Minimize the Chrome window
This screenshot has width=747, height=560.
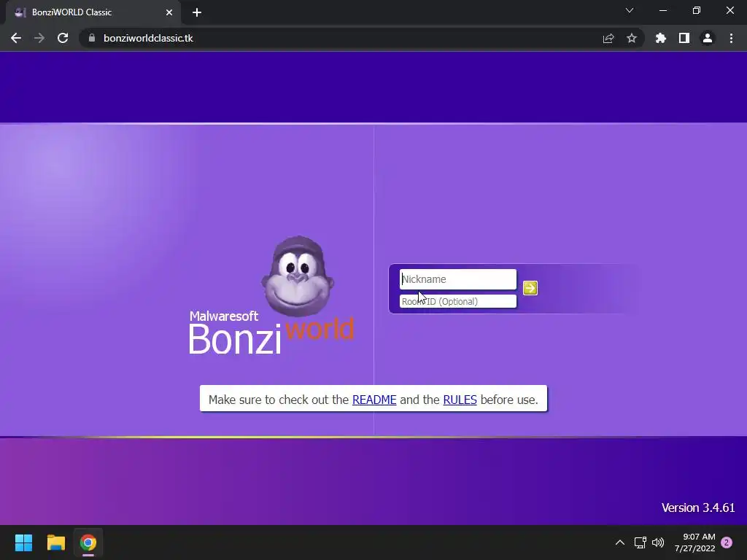662,10
